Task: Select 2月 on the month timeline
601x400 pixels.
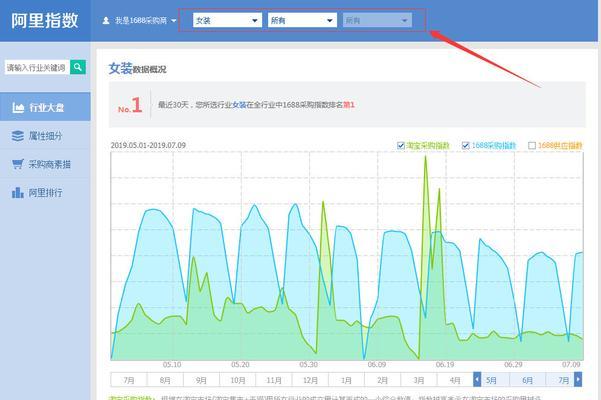Action: coord(383,380)
